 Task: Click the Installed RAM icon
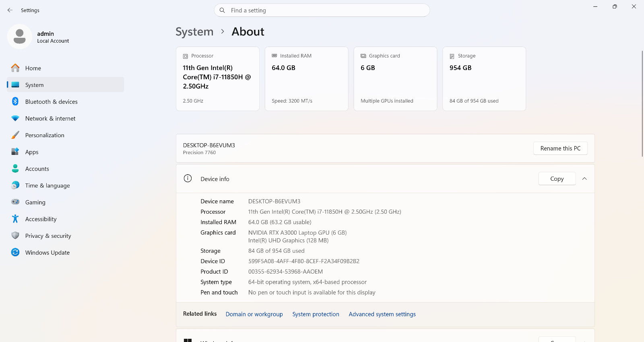pyautogui.click(x=275, y=56)
